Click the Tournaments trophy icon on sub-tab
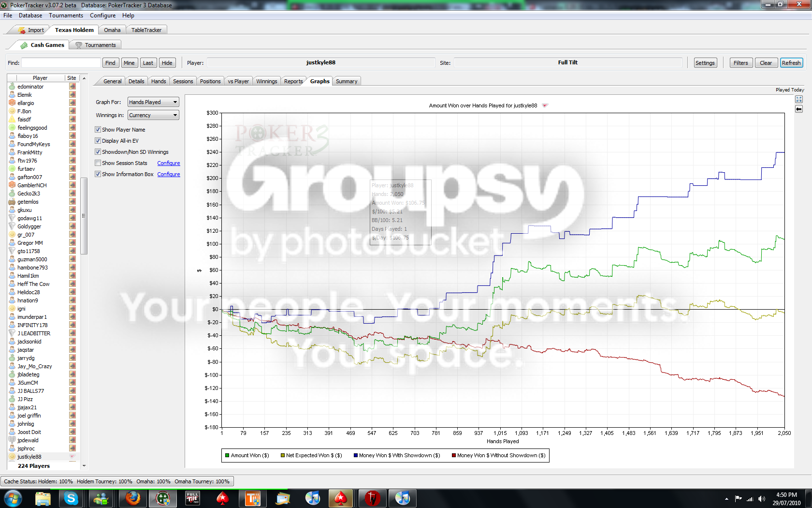Viewport: 812px width, 508px height. pos(79,45)
